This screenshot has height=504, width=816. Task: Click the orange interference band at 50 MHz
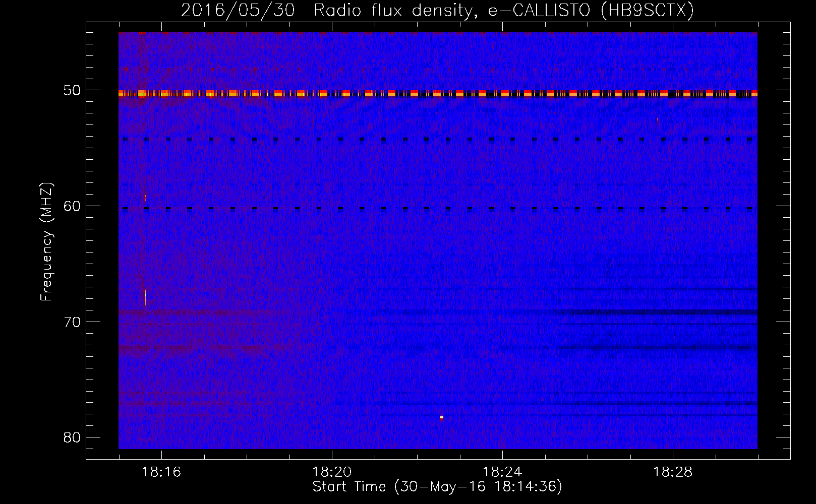coord(438,93)
